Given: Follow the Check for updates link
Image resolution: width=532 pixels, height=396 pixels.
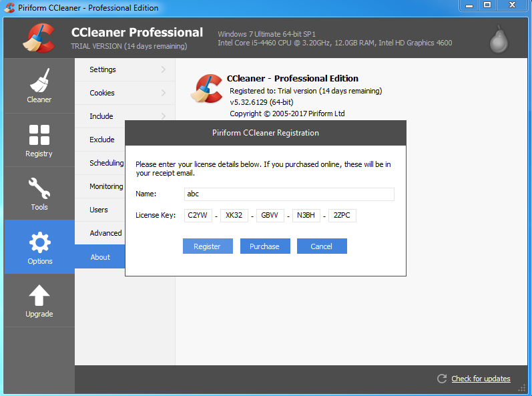Looking at the screenshot, I should 481,379.
